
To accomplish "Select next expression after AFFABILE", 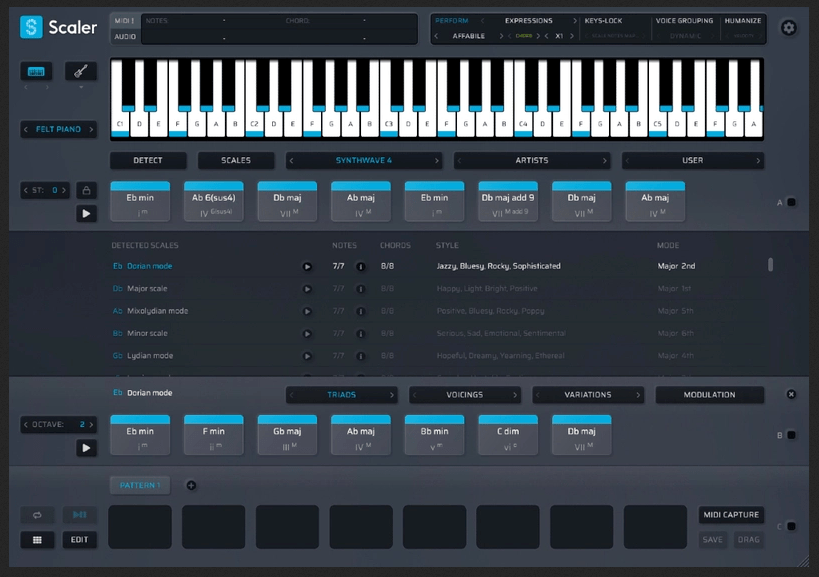I will click(501, 36).
